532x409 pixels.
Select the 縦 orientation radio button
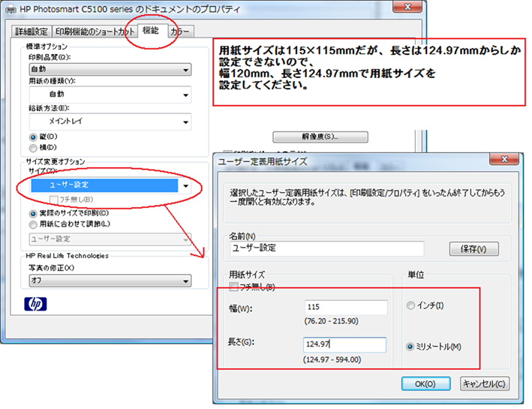[33, 137]
